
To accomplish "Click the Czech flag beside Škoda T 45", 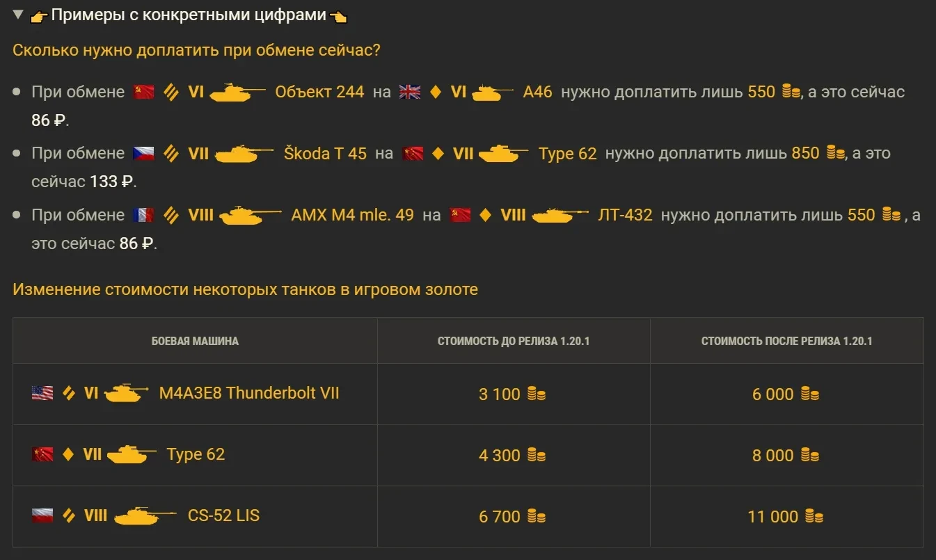I will pyautogui.click(x=143, y=153).
